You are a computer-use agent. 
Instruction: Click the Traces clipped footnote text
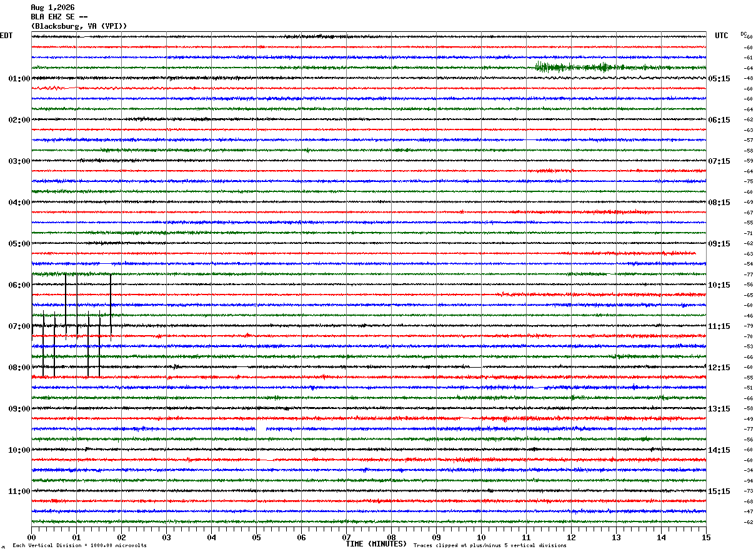[490, 545]
